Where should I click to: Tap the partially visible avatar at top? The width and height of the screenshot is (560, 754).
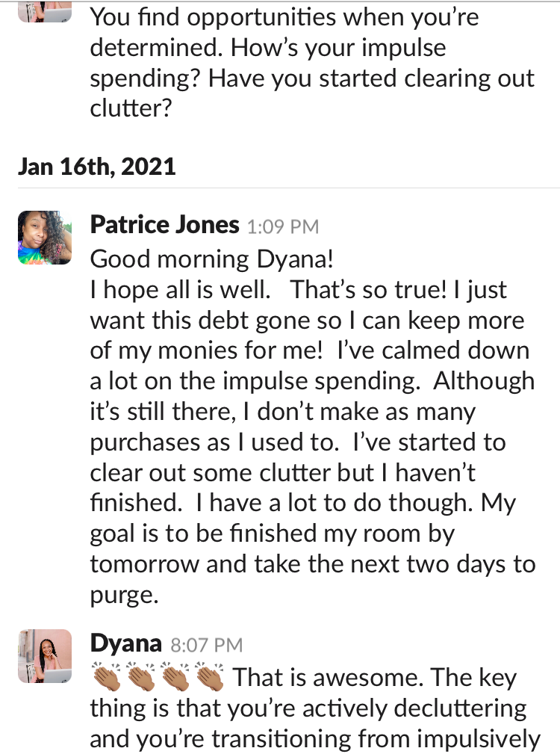pyautogui.click(x=45, y=10)
